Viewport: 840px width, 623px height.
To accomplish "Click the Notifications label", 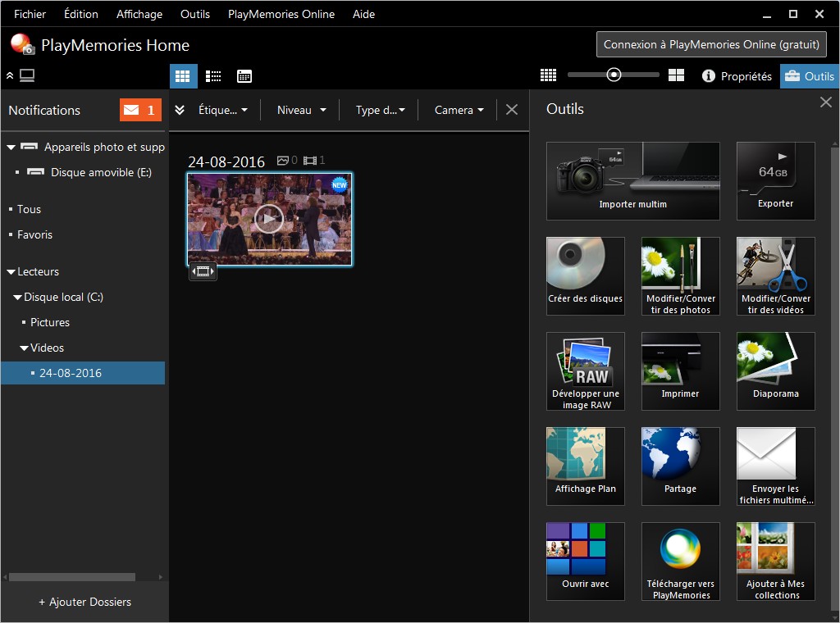I will 44,111.
